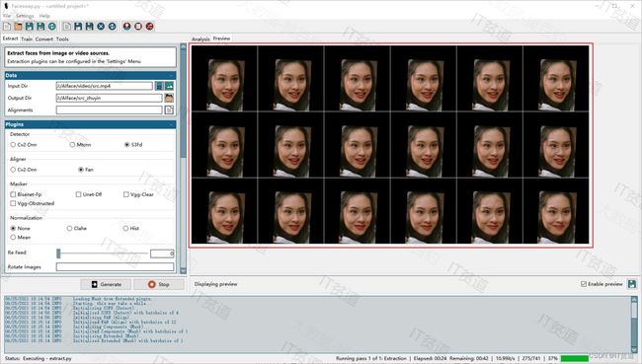The height and width of the screenshot is (364, 642).
Task: Browse for Output Dir folder icon
Action: point(169,98)
